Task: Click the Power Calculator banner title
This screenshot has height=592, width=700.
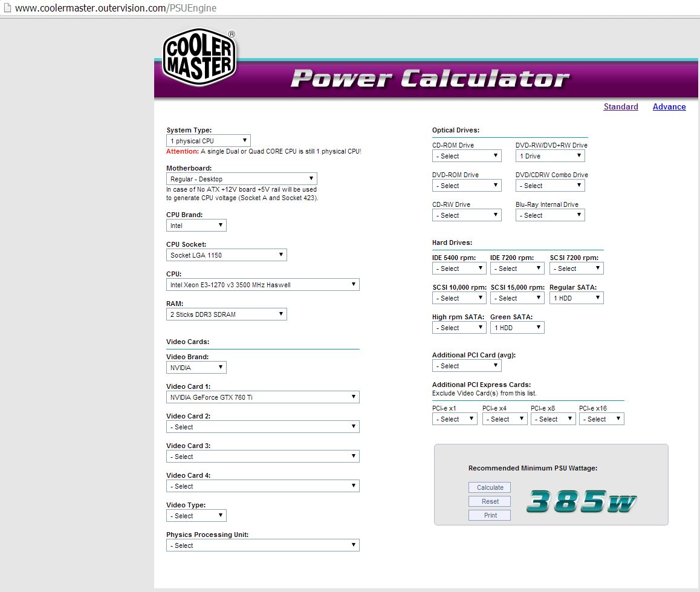Action: [x=430, y=78]
